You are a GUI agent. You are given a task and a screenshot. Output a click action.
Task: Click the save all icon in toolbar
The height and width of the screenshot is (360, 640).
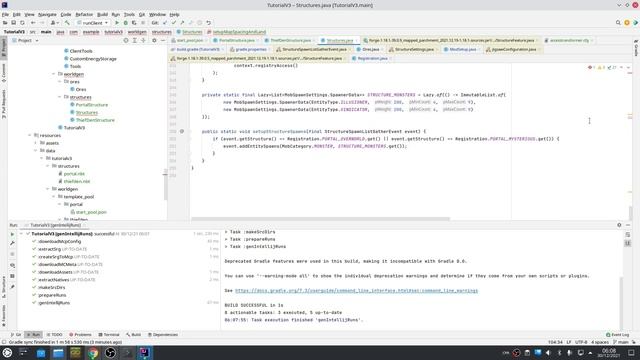click(x=13, y=23)
